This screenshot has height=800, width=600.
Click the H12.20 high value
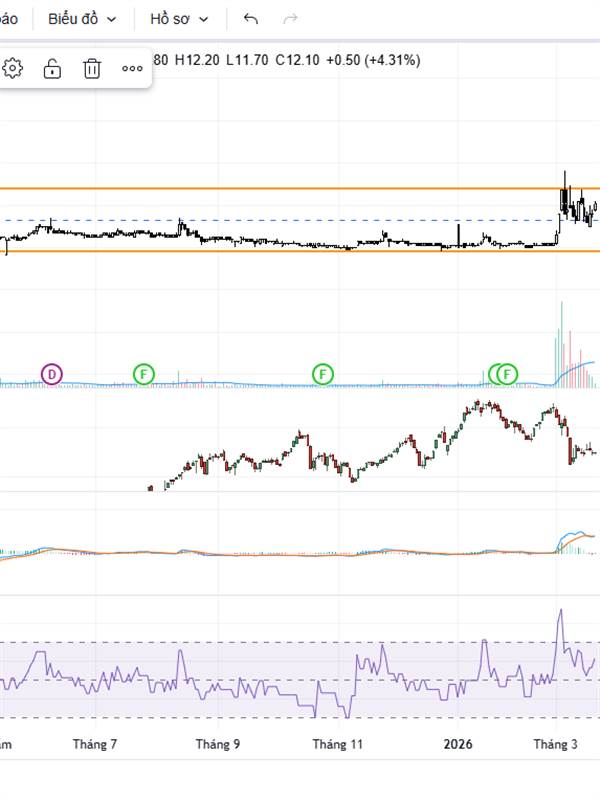197,60
